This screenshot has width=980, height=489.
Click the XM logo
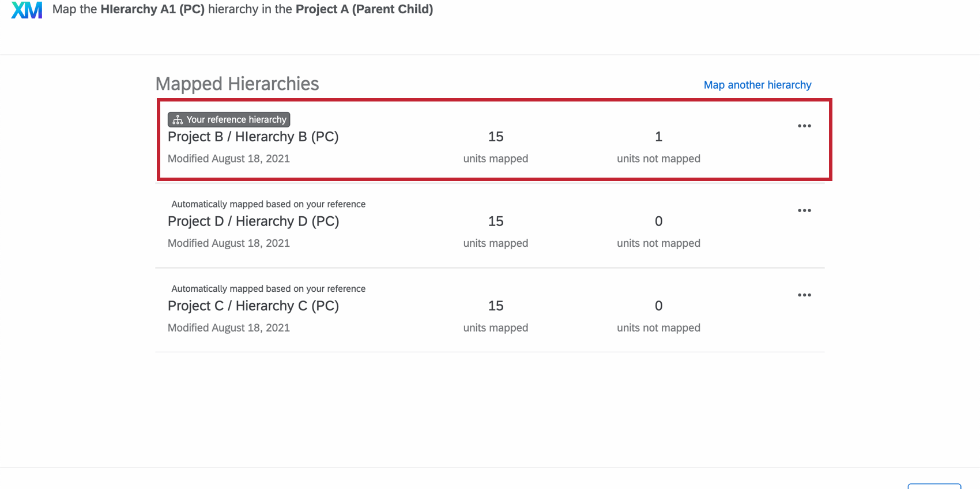click(27, 10)
